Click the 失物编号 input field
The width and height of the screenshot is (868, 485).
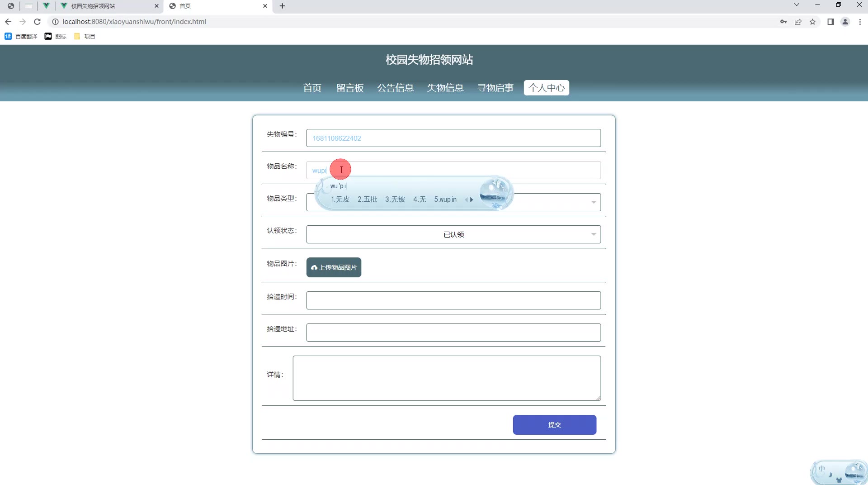[453, 138]
